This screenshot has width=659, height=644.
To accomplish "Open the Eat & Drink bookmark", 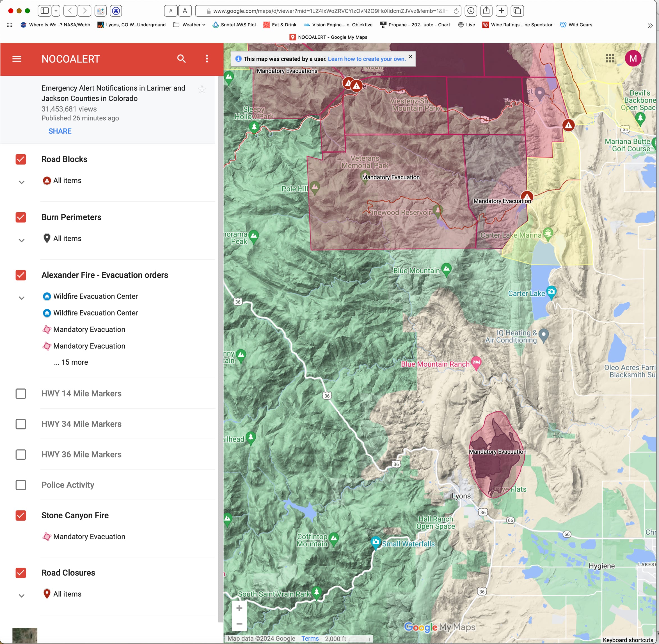I will tap(280, 25).
